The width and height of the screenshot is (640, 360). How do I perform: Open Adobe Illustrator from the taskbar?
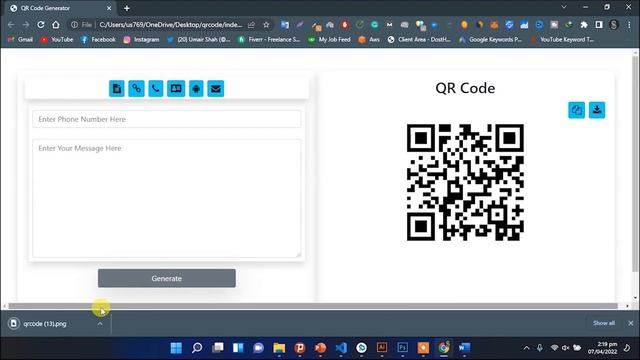382,348
